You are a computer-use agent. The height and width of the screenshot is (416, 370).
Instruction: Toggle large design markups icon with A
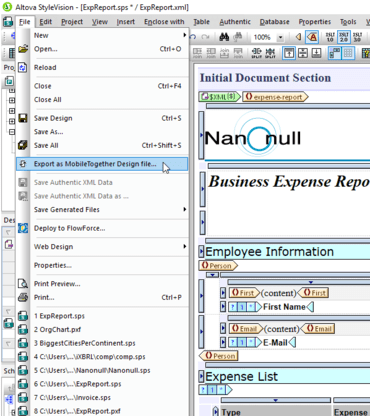pos(312,37)
